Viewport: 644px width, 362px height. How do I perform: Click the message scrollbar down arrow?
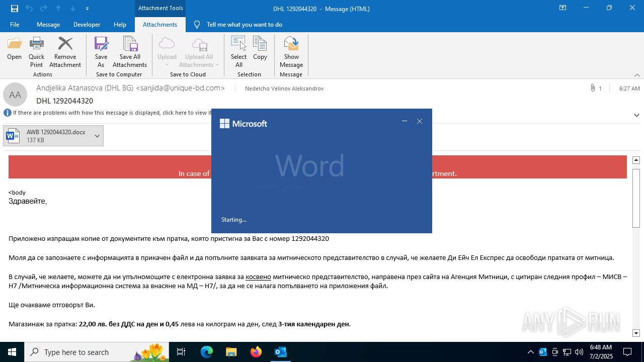click(x=636, y=333)
